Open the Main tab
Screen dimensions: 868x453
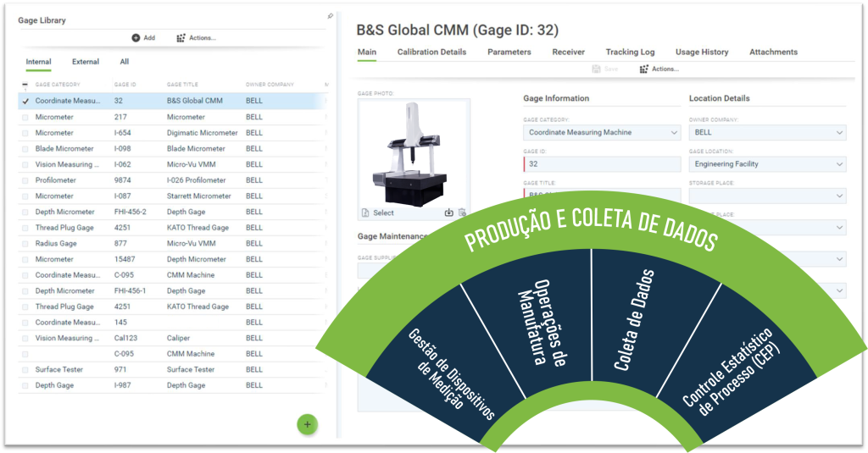[x=366, y=52]
